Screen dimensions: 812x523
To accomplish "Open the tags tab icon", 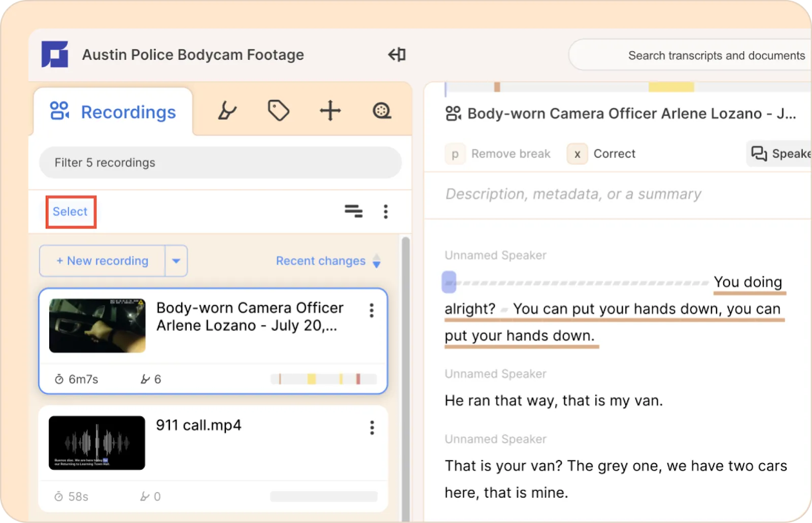I will tap(279, 111).
